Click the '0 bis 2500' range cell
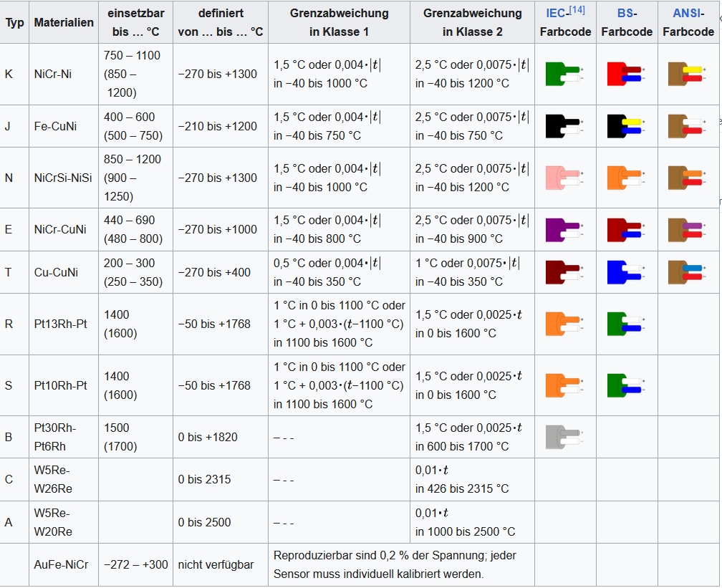Screen dimensions: 722x588 click(x=221, y=522)
